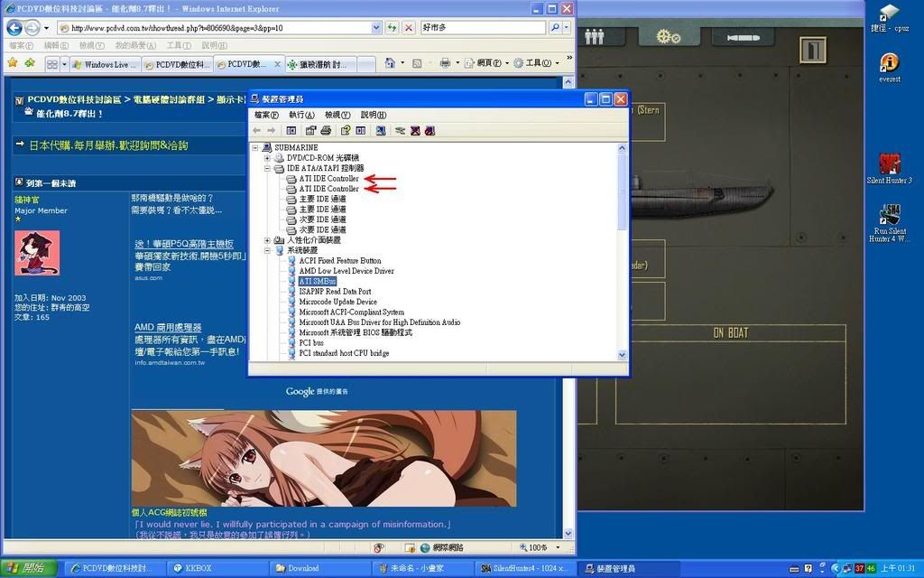Click the SilentHunter4 taskbar button
This screenshot has height=578, width=924.
(x=524, y=568)
